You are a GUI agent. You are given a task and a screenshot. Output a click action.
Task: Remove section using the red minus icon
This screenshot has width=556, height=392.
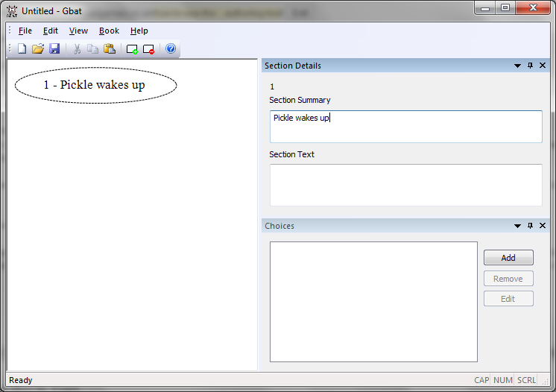[148, 49]
